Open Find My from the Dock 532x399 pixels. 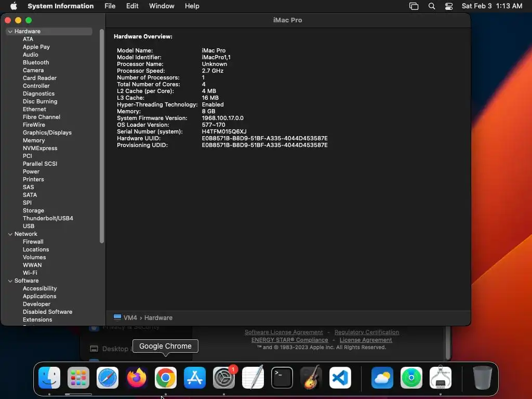click(411, 377)
